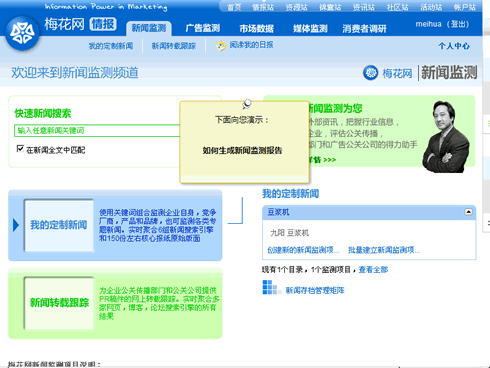Open the 创建新的新闻监测项 link
The image size is (490, 368).
303,250
